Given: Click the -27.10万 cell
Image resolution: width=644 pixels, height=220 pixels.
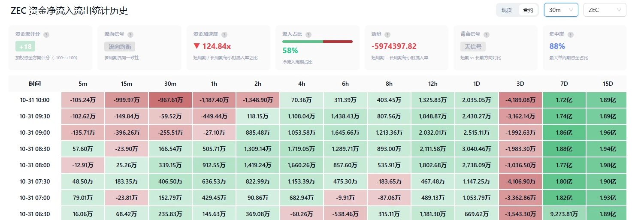Looking at the screenshot, I should (x=214, y=133).
